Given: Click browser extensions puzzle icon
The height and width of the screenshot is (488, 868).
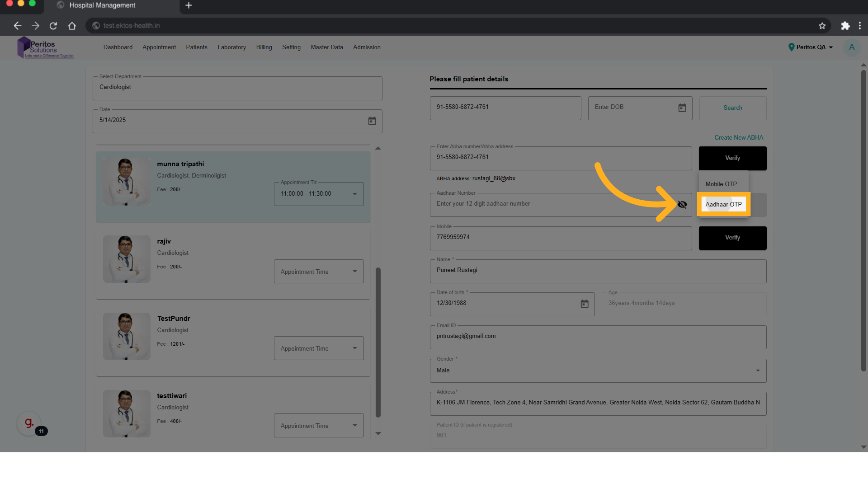Looking at the screenshot, I should tap(845, 26).
